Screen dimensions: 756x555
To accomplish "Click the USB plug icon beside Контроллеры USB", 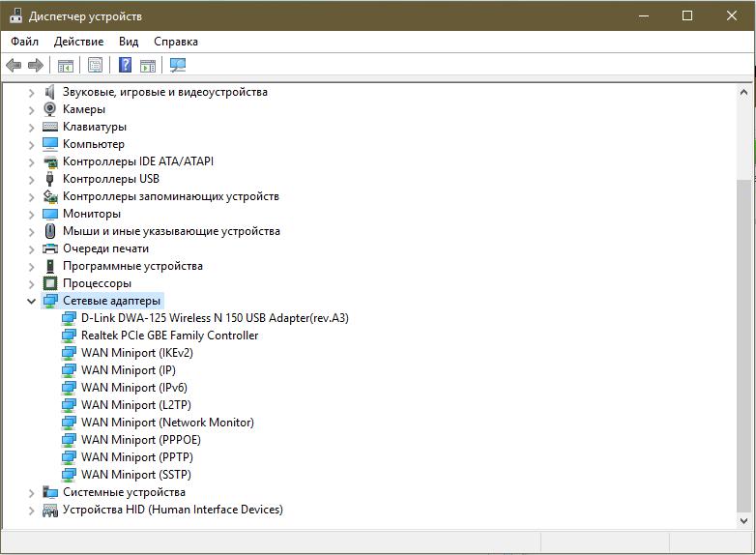I will coord(49,179).
